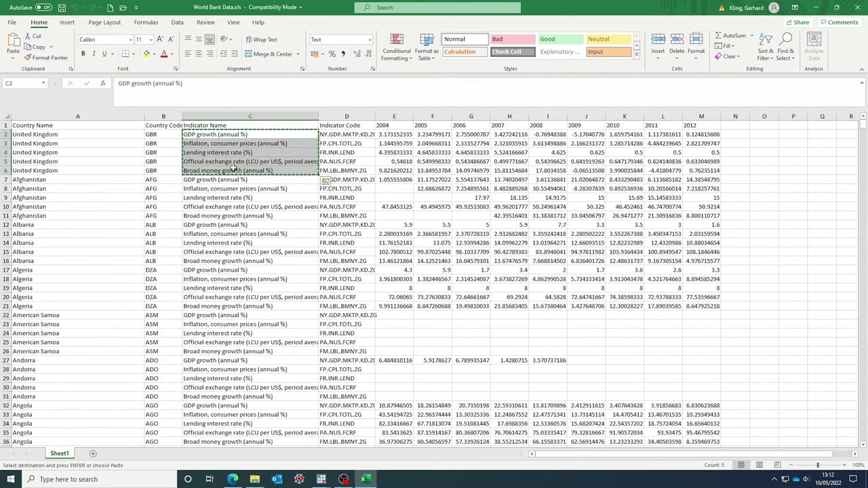This screenshot has width=868, height=488.
Task: Click the Cut command
Action: point(33,36)
